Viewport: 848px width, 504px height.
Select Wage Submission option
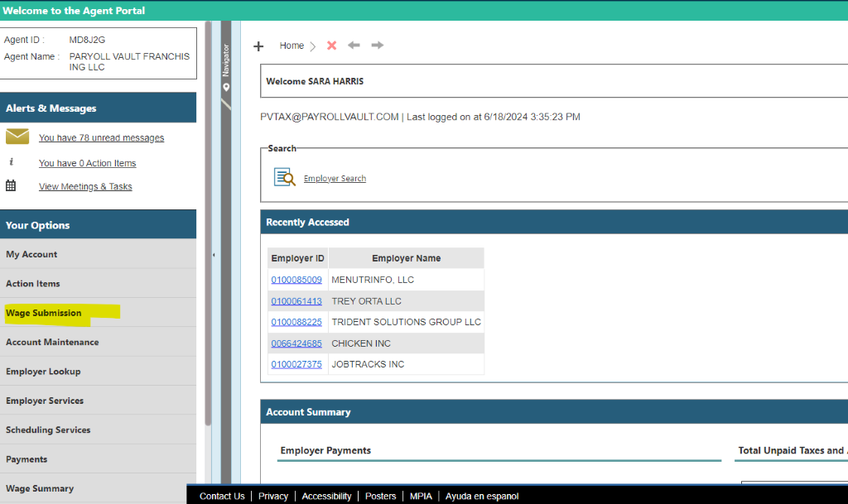point(98,312)
